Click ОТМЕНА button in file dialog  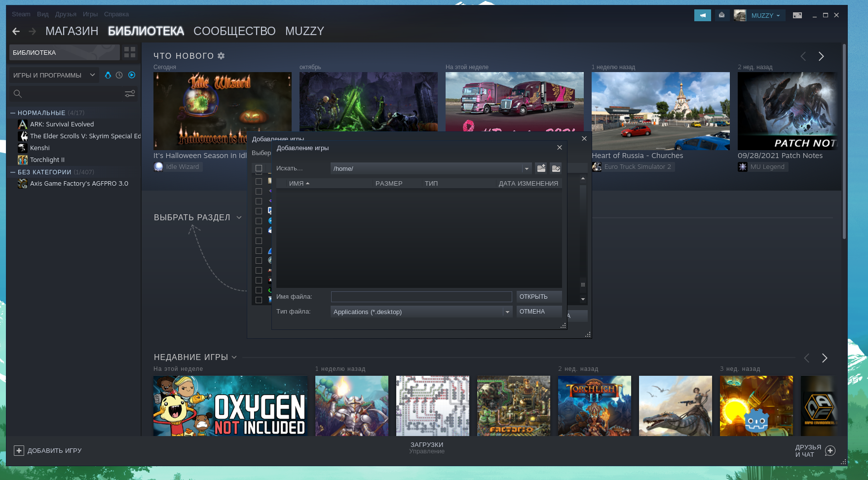[x=539, y=312]
